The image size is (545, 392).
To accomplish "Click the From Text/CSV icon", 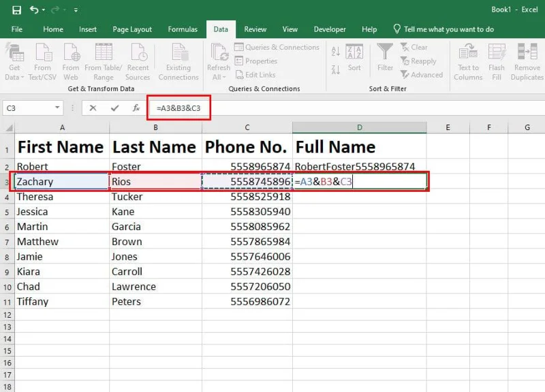I will [x=42, y=53].
